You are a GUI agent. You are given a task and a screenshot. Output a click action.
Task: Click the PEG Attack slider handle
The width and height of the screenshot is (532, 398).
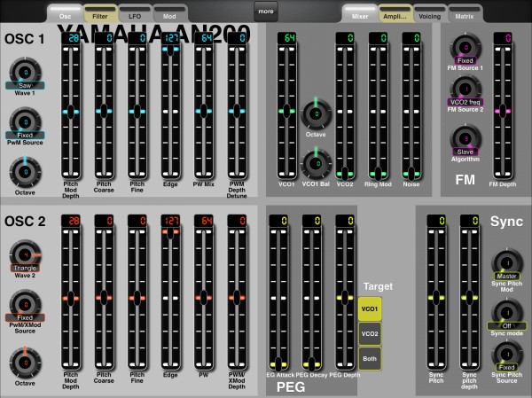coord(278,364)
